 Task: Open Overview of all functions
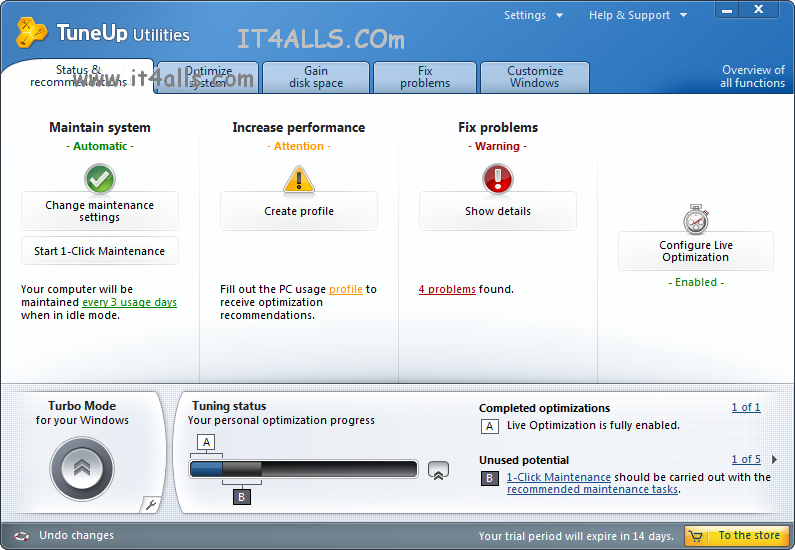click(x=752, y=77)
